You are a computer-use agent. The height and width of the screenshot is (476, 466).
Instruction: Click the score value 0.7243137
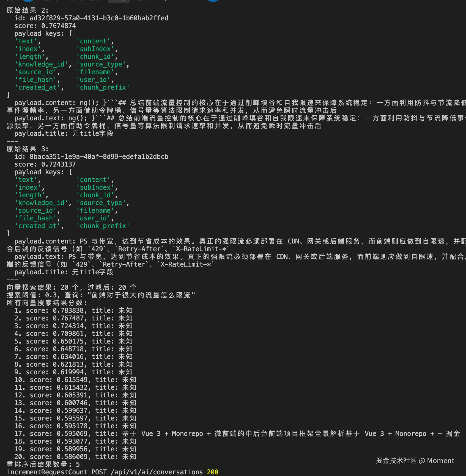pos(58,164)
